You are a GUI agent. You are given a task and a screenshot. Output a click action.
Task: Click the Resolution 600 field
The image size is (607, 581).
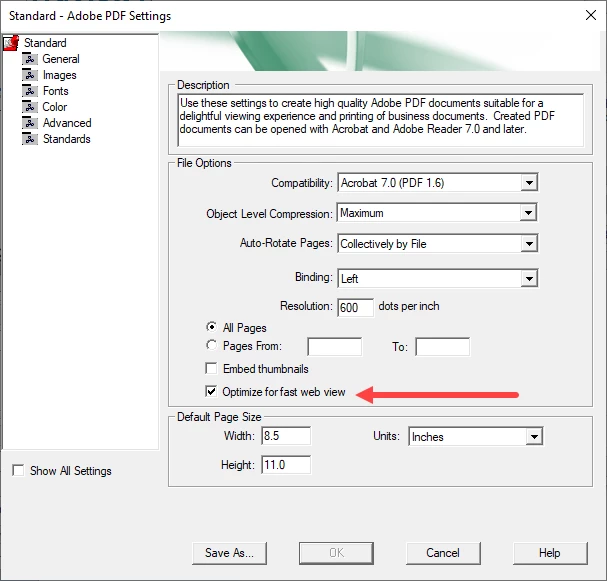click(x=355, y=307)
